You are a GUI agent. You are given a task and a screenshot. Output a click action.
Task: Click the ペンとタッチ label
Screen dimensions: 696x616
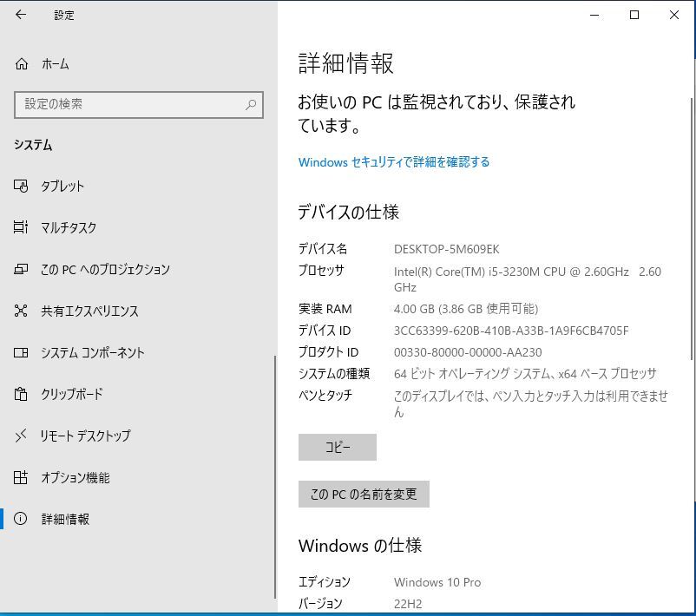click(325, 395)
